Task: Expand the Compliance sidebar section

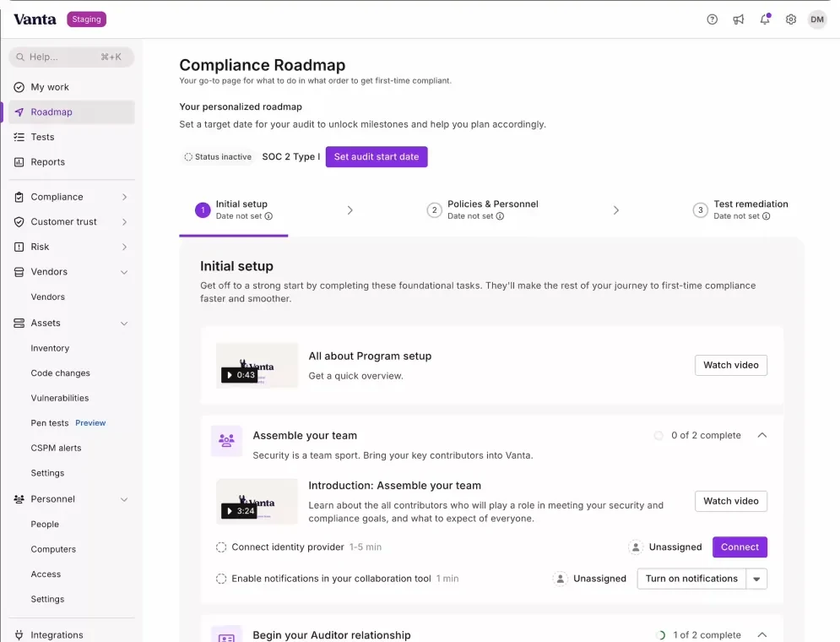Action: click(124, 197)
